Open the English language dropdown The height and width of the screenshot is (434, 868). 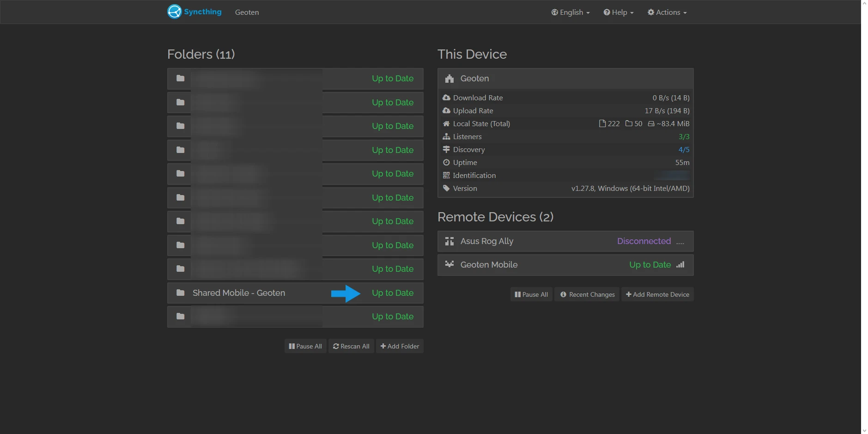click(x=571, y=12)
